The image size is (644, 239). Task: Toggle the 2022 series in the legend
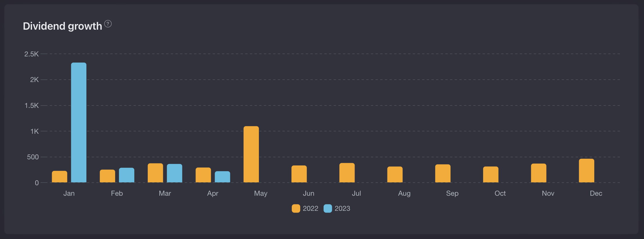click(x=305, y=208)
